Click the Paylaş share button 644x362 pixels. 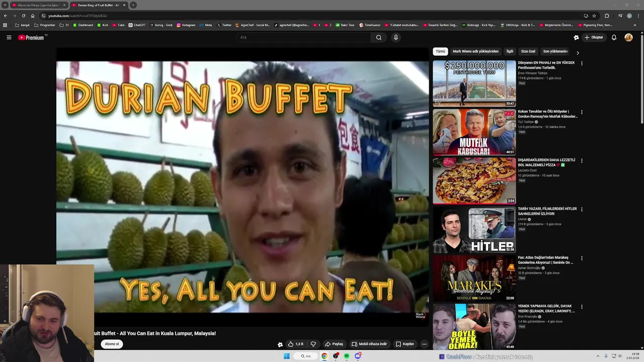[x=334, y=344]
